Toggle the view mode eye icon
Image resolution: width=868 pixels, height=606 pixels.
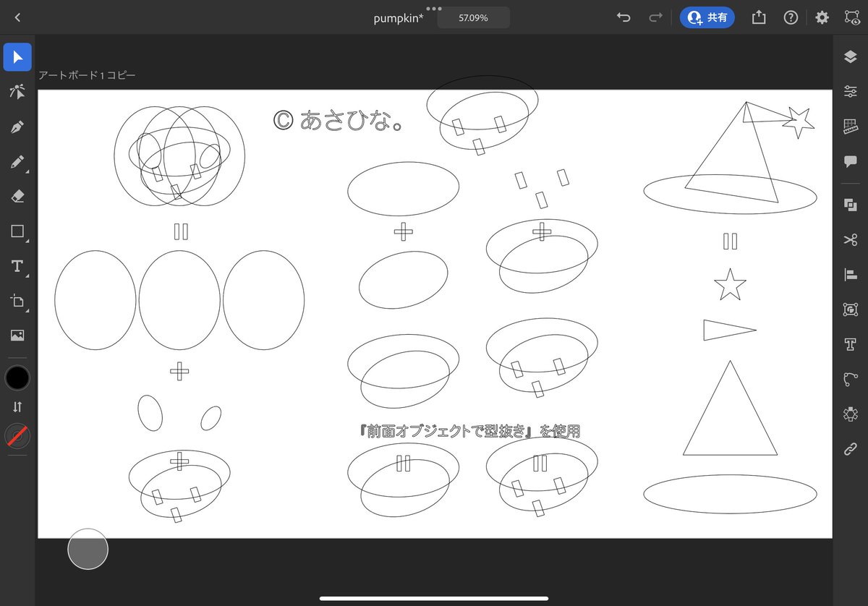click(x=851, y=17)
